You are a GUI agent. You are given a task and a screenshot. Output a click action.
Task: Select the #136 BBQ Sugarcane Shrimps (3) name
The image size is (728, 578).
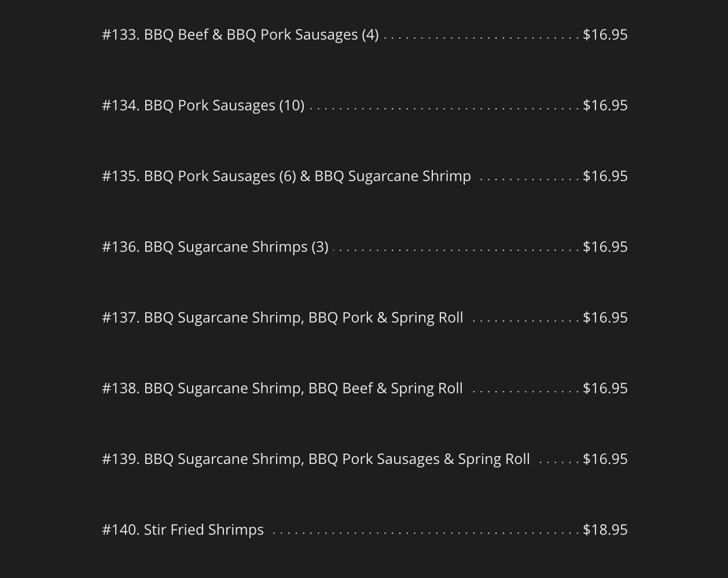(215, 247)
